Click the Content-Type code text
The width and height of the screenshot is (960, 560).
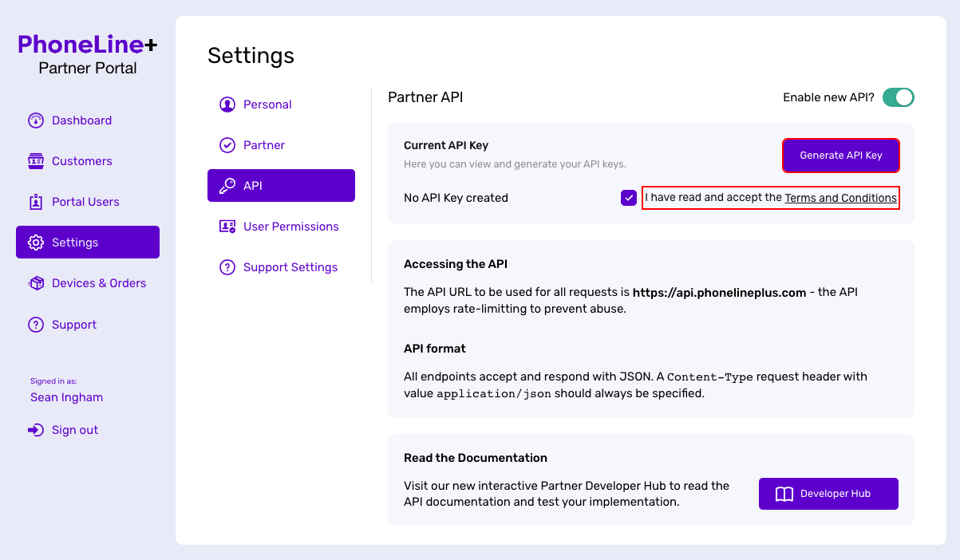coord(710,377)
